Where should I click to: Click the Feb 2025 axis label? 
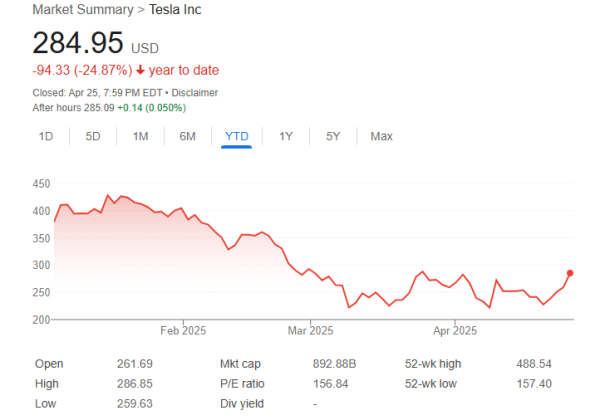tap(181, 329)
